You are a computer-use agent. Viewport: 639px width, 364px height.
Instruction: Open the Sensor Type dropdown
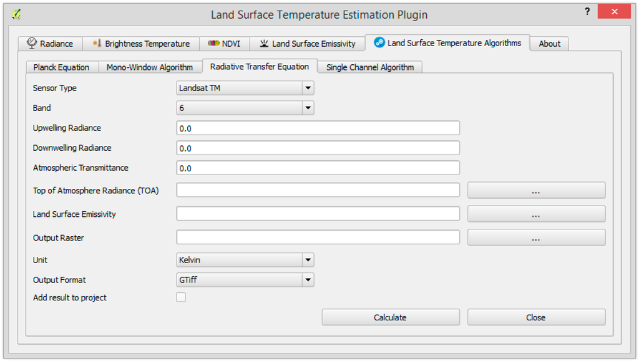pyautogui.click(x=245, y=88)
